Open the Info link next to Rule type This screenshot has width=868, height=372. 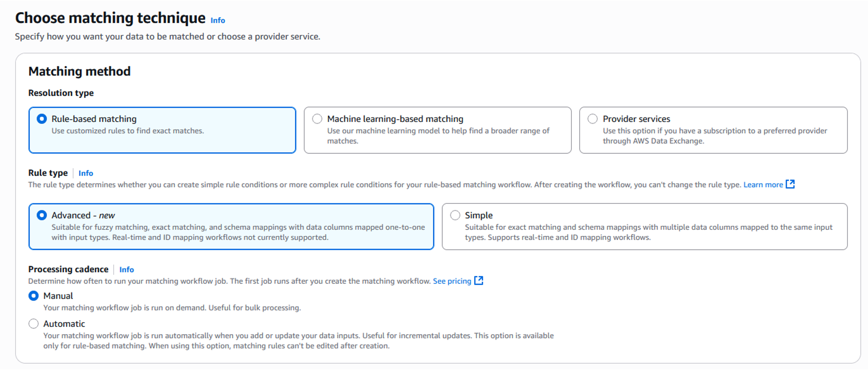[86, 173]
